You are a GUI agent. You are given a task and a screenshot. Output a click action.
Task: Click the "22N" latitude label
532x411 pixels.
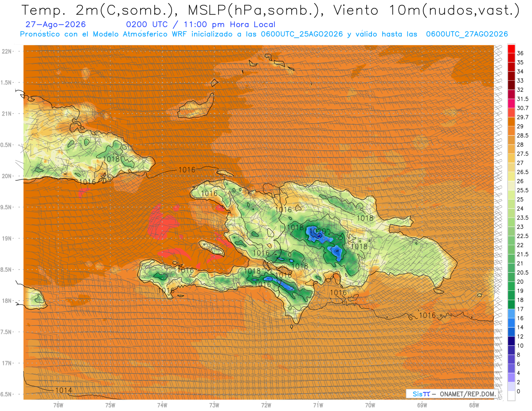(x=7, y=51)
